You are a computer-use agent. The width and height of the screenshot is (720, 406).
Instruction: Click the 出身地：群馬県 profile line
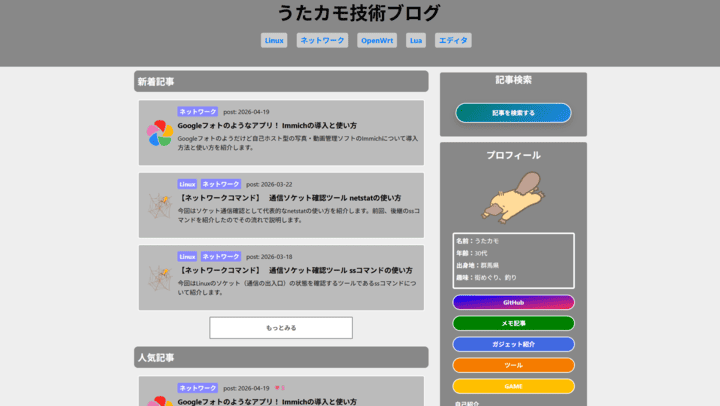pos(478,265)
